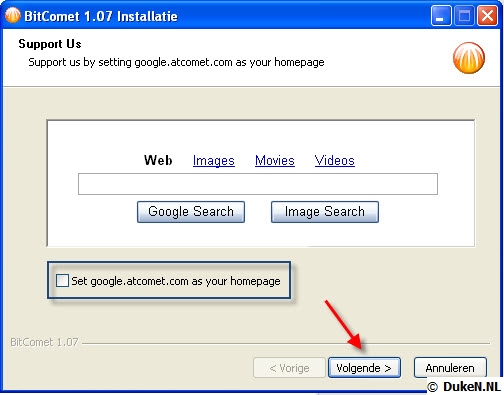Close the BitComet installer window
The image size is (504, 395).
(487, 16)
